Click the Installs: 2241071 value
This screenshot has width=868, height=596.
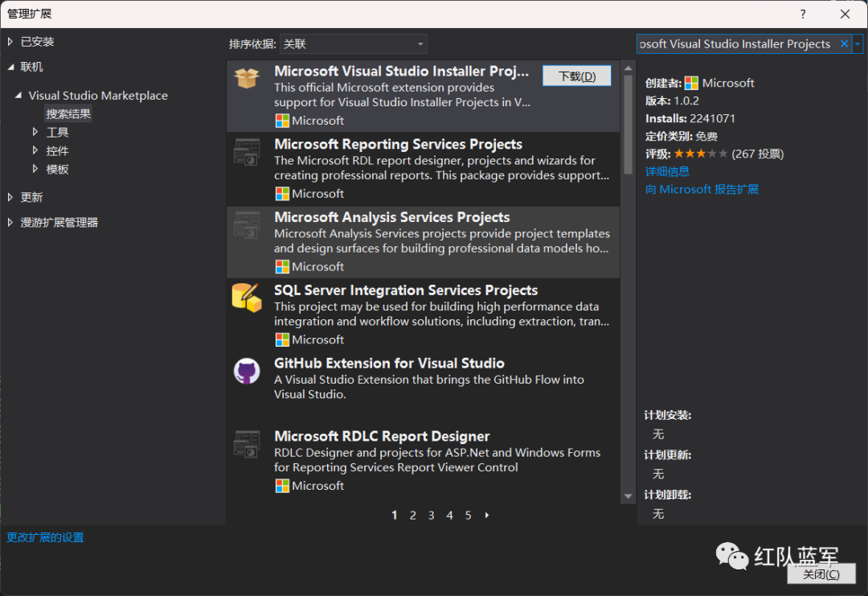click(690, 118)
